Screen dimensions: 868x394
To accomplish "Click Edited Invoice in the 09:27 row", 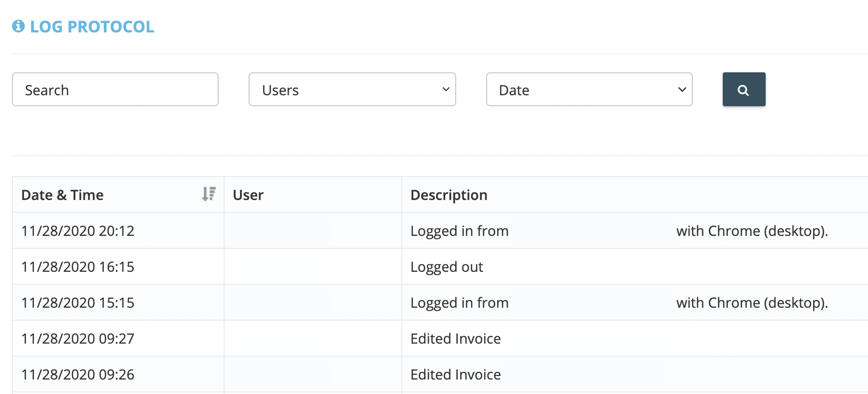I will [456, 339].
